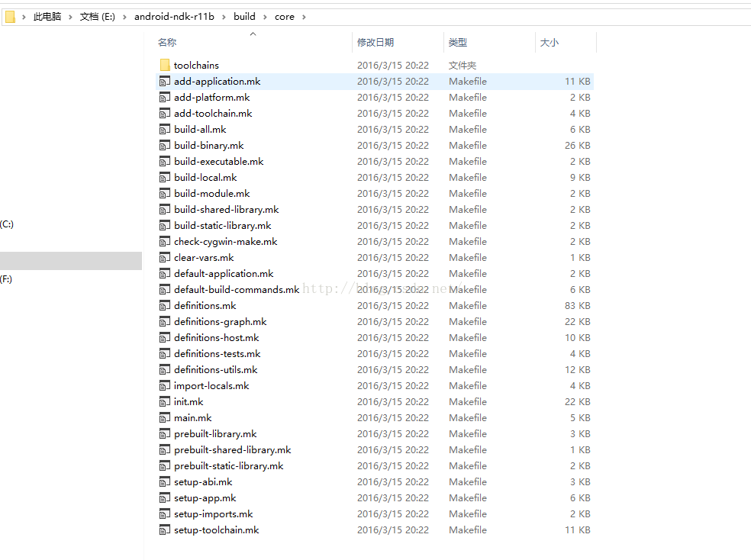Image resolution: width=751 pixels, height=560 pixels.
Task: Sort by 名称 column header
Action: [x=167, y=43]
